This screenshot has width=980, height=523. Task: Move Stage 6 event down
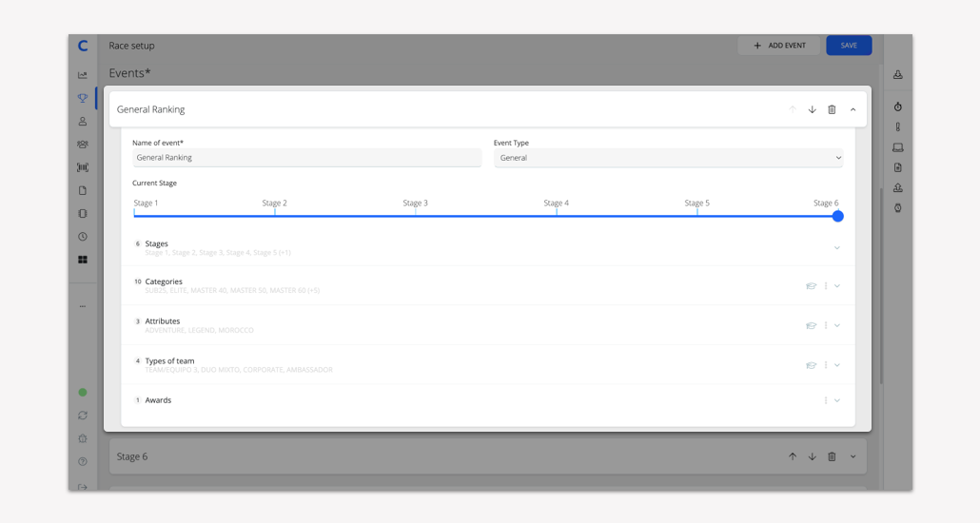tap(812, 456)
